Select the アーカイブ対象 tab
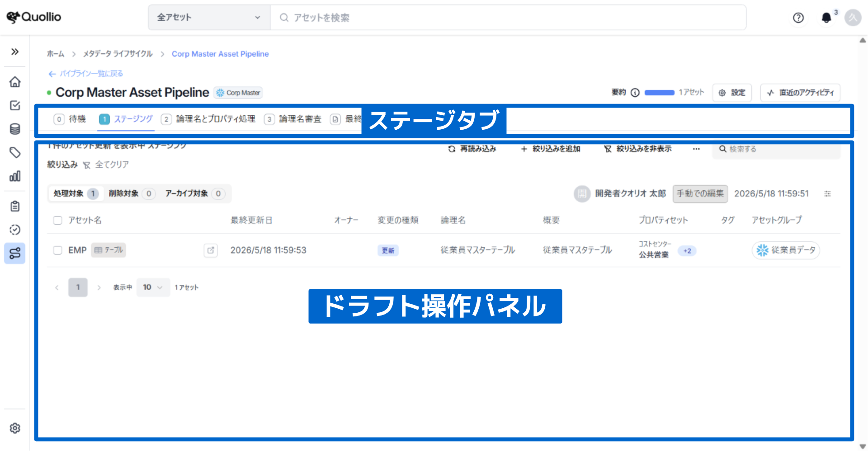 [x=195, y=193]
